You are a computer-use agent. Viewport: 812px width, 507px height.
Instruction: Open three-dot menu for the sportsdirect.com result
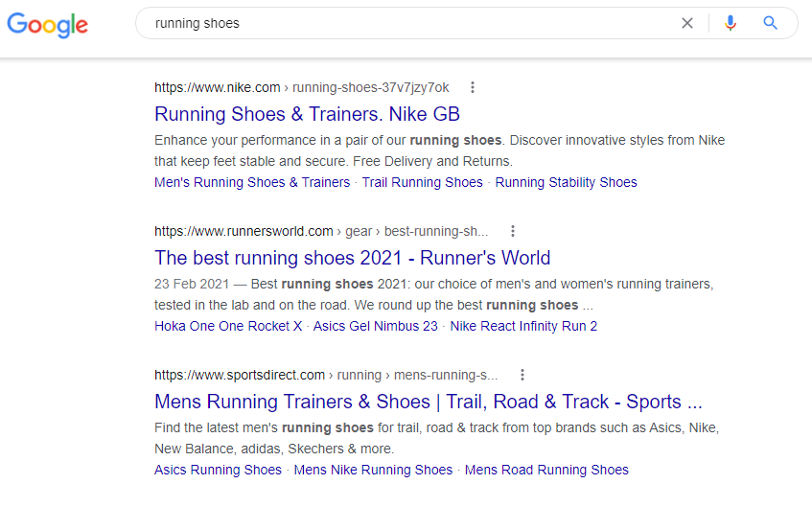point(522,375)
